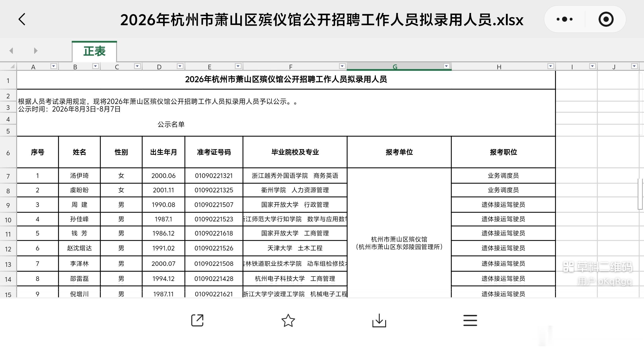Open filter dropdown on column J

click(x=634, y=66)
